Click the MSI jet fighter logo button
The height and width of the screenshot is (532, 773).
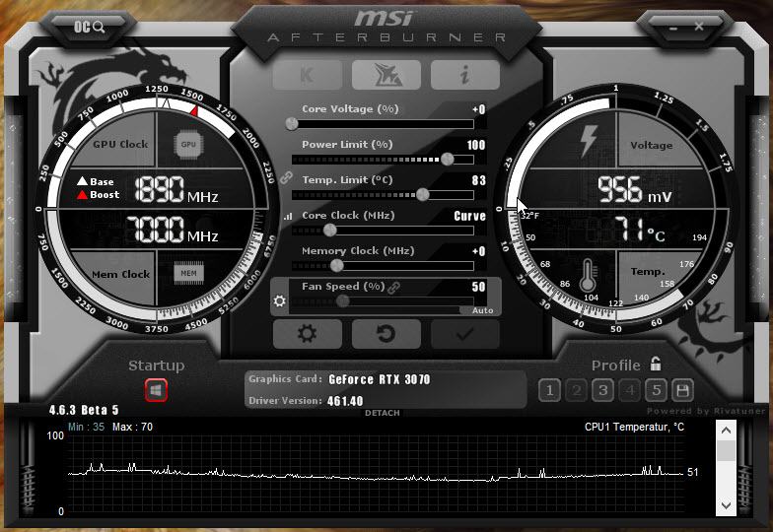pos(386,75)
